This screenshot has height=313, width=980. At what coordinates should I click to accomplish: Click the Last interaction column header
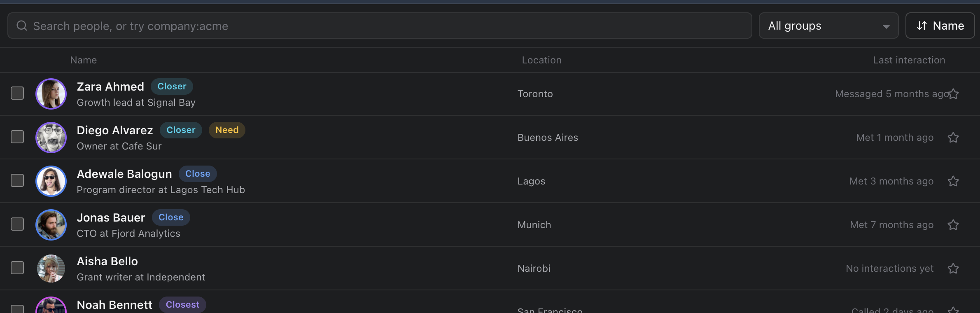(x=909, y=60)
